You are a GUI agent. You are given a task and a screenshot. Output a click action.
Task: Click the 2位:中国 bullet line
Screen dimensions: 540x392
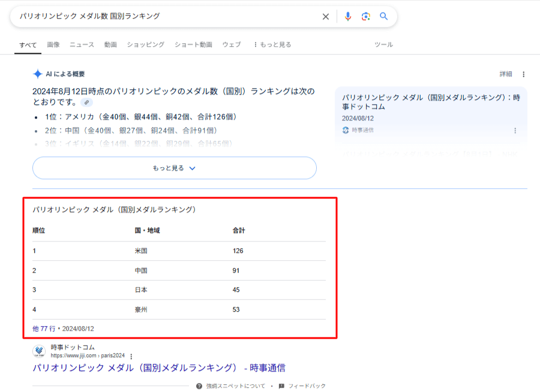(132, 131)
